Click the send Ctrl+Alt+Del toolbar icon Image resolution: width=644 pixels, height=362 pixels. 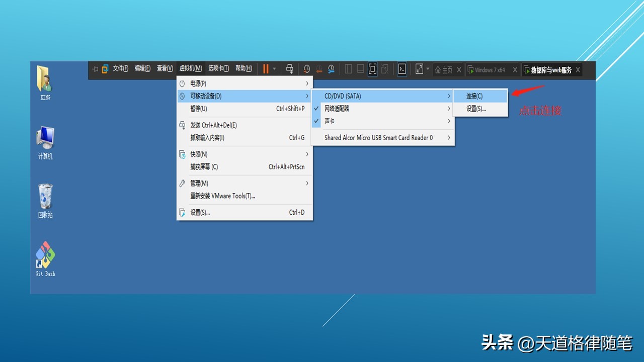(x=289, y=69)
